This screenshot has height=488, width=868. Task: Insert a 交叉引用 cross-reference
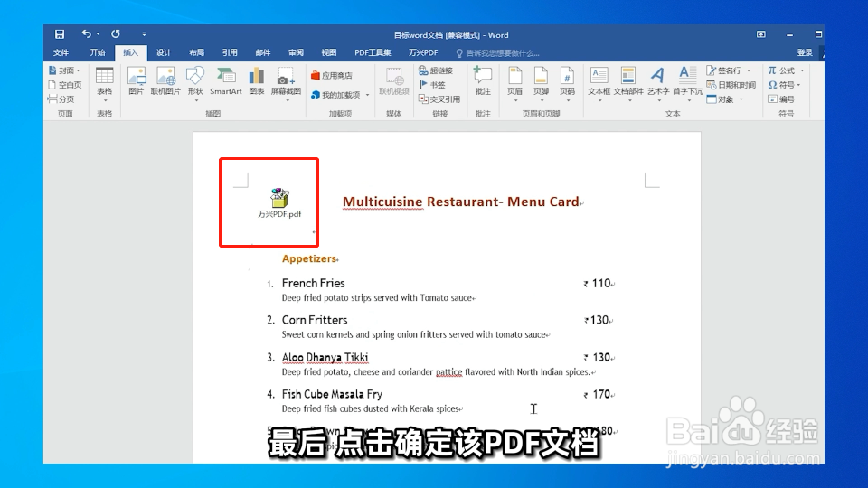tap(439, 99)
